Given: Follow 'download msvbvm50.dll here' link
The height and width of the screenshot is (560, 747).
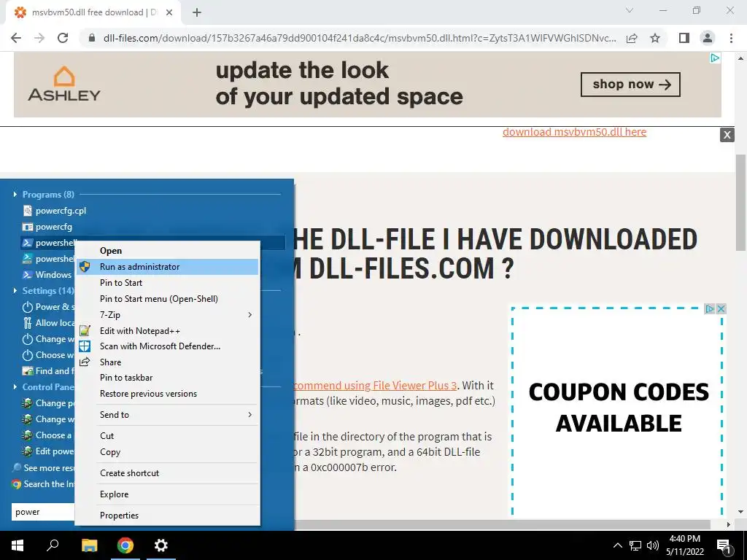Looking at the screenshot, I should click(575, 132).
